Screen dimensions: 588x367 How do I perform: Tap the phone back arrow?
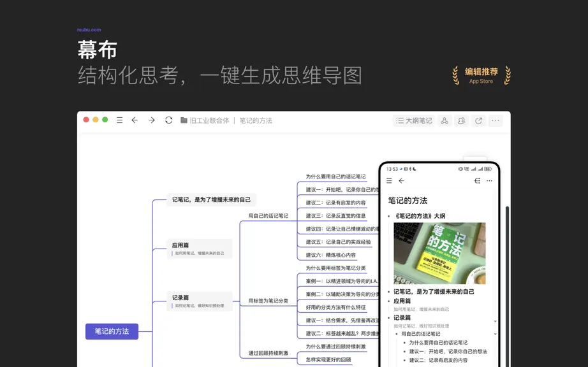tap(402, 181)
